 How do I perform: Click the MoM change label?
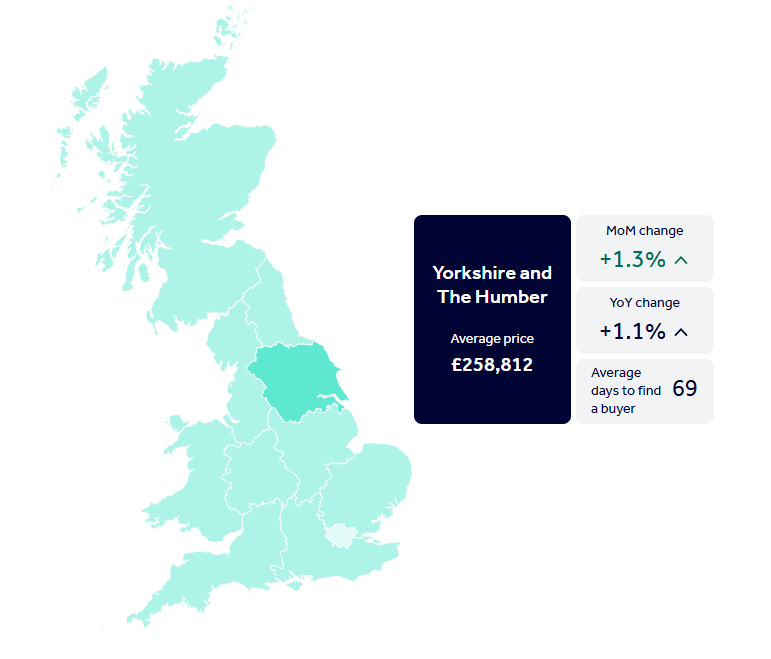(x=644, y=231)
